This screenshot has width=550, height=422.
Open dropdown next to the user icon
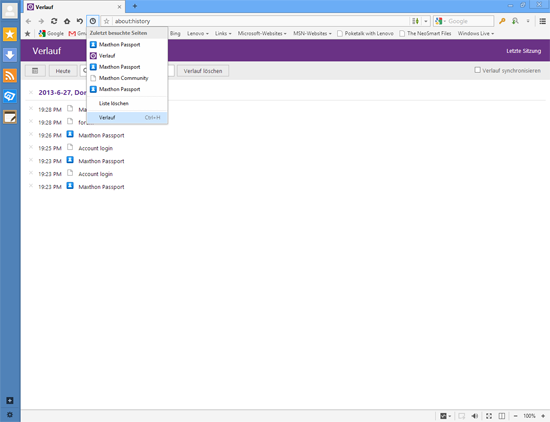528,21
